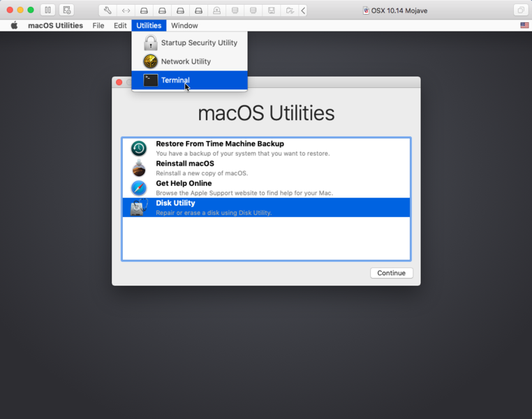The image size is (532, 419).
Task: Select Reinstall macOS option
Action: tap(266, 168)
